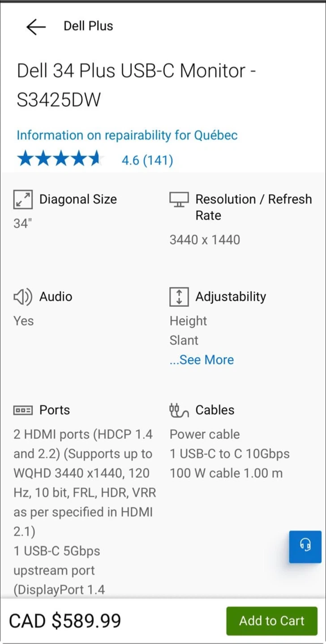Click the Adjustability height icon
Viewport: 326px width, 644px height.
(179, 297)
